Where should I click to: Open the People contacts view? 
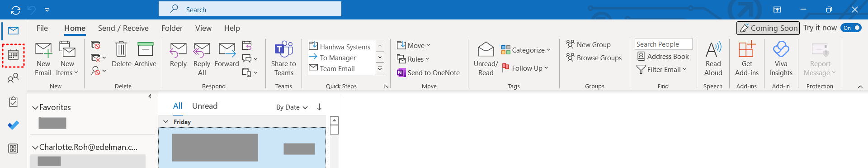click(x=13, y=79)
